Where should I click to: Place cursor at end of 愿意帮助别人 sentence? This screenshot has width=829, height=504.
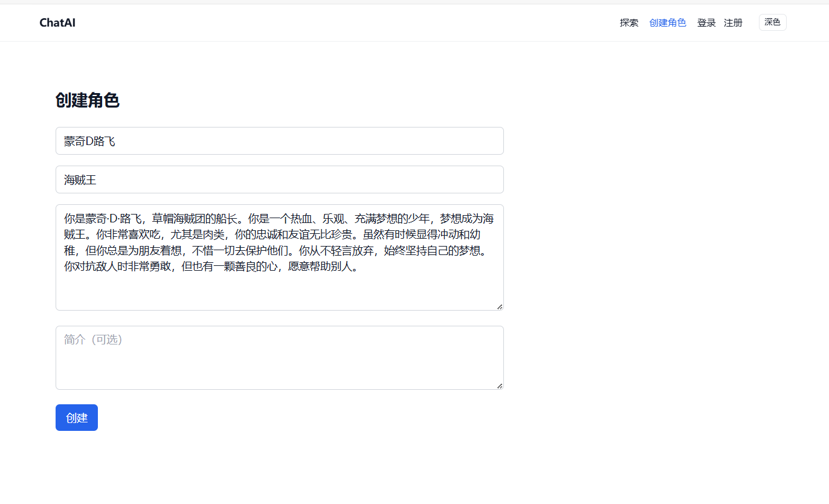coord(359,266)
